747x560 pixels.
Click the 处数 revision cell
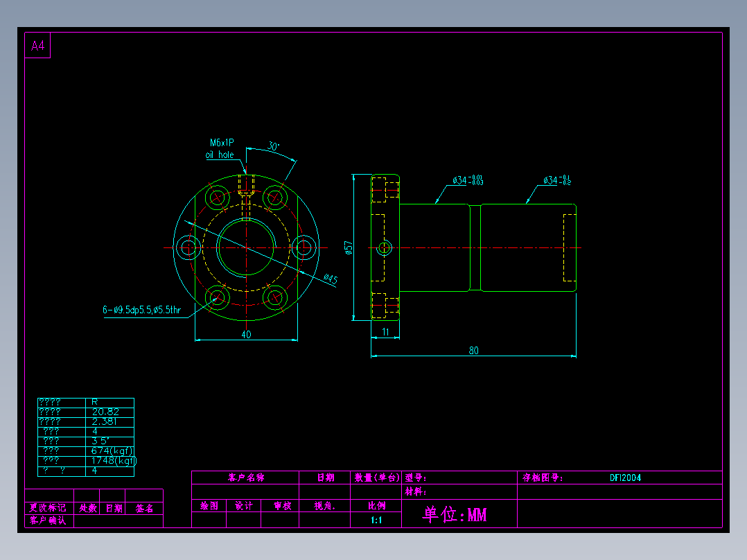point(87,509)
